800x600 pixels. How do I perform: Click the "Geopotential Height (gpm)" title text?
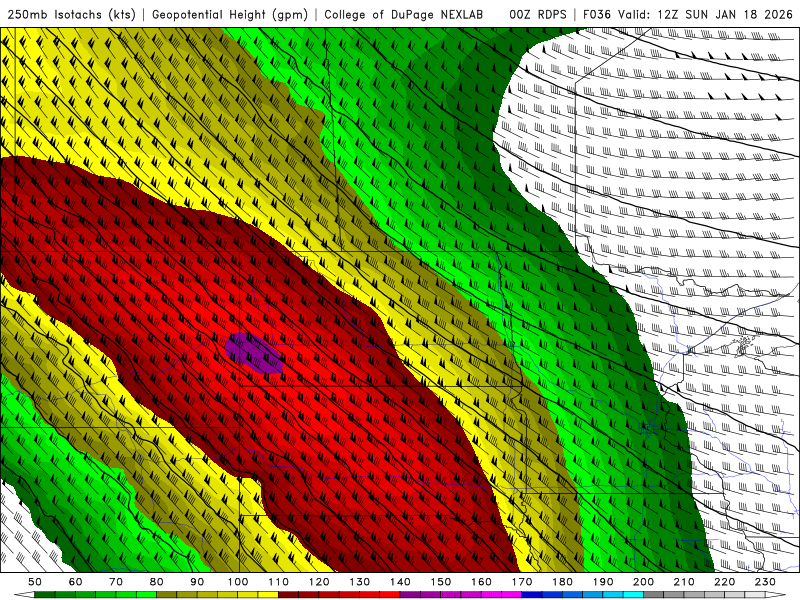[230, 15]
